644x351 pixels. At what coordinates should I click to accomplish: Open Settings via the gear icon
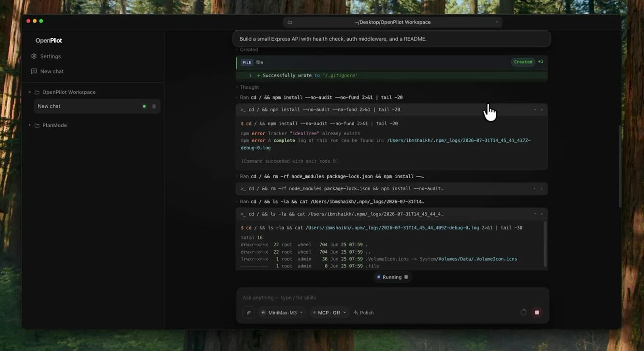pyautogui.click(x=34, y=56)
